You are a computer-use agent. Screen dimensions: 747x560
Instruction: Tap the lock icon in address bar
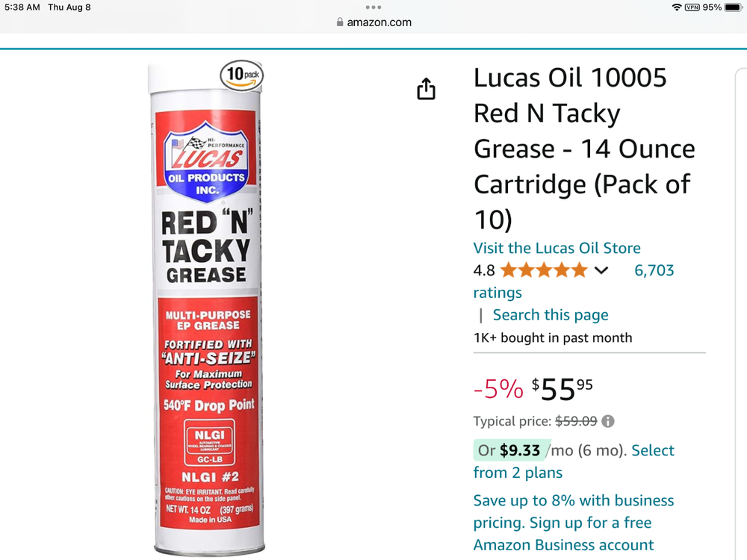pos(341,22)
